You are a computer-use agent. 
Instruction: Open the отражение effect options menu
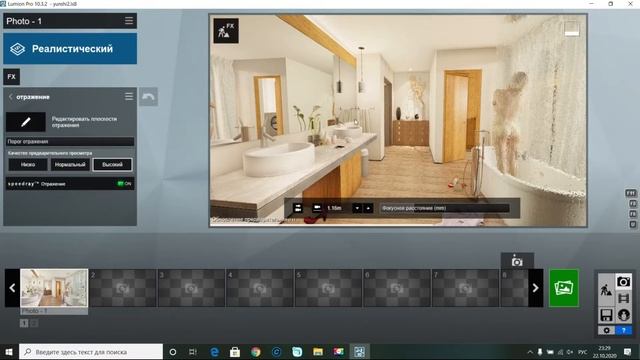(x=129, y=97)
